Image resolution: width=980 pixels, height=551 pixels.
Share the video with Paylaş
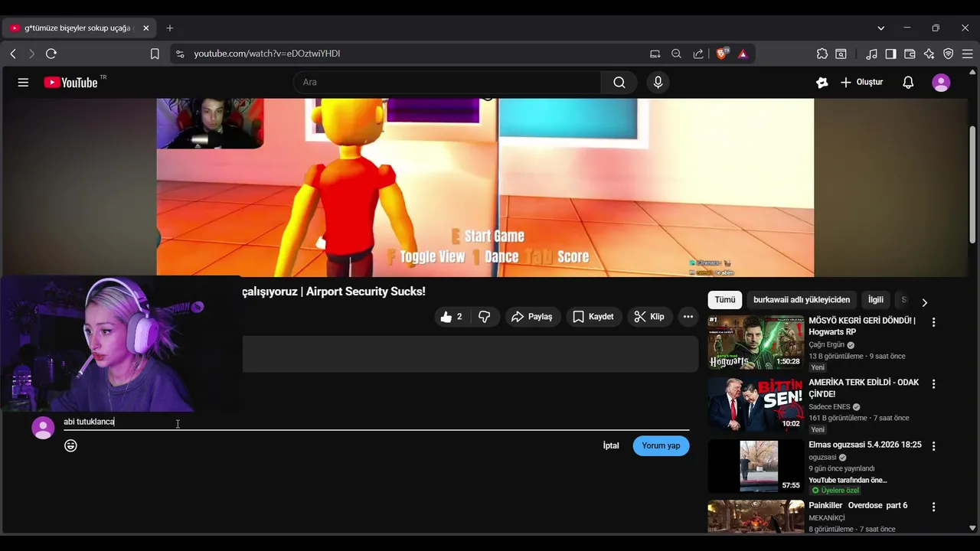point(533,317)
